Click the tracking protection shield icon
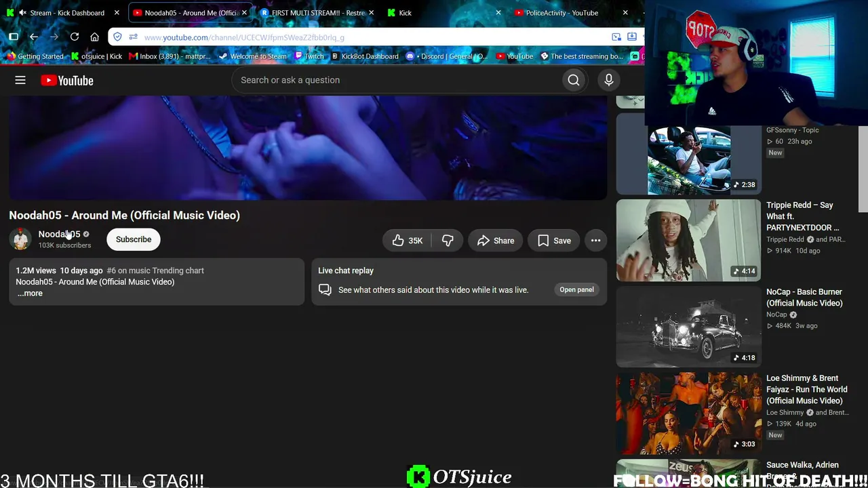This screenshot has height=488, width=868. pos(118,37)
